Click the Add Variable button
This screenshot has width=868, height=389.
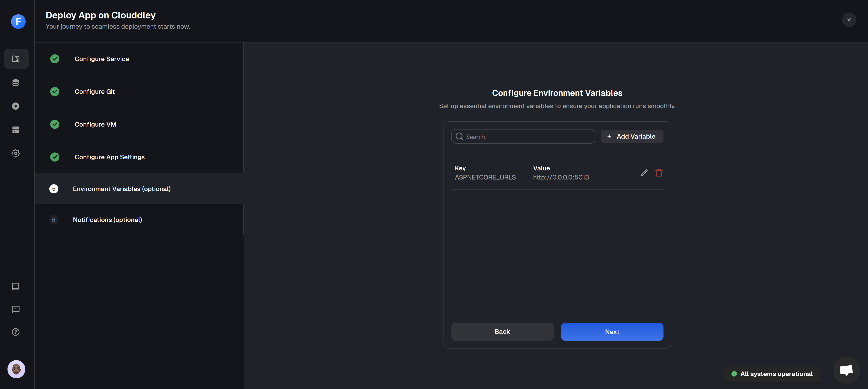tap(632, 136)
